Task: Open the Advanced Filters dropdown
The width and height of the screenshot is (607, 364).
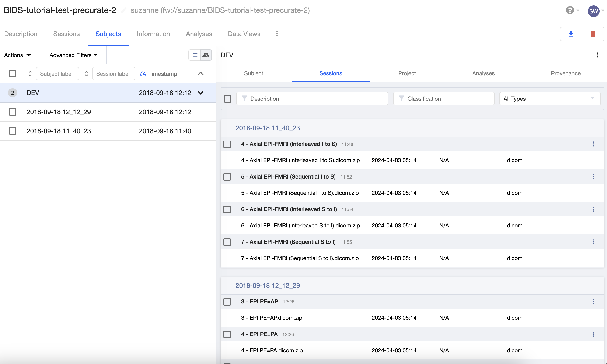Action: click(73, 55)
